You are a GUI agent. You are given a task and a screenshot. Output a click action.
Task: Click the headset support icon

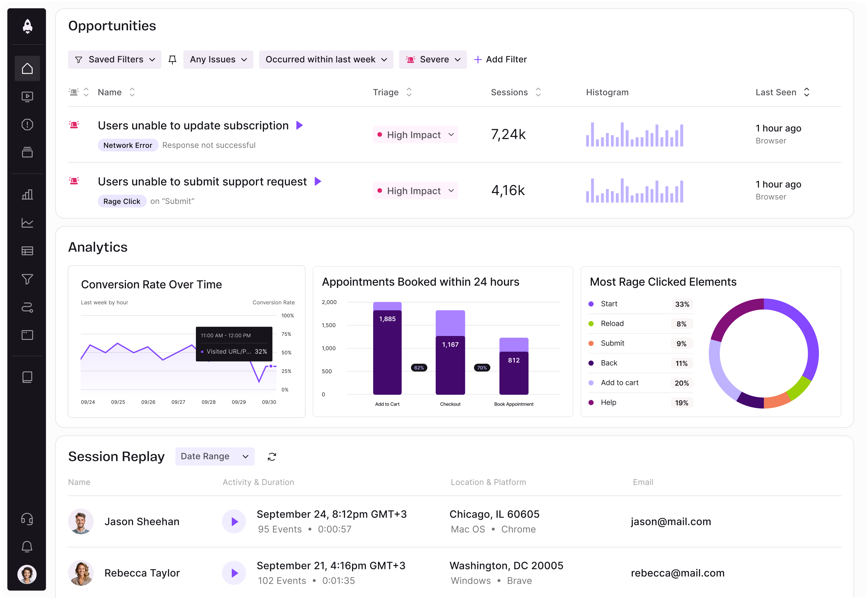27,519
